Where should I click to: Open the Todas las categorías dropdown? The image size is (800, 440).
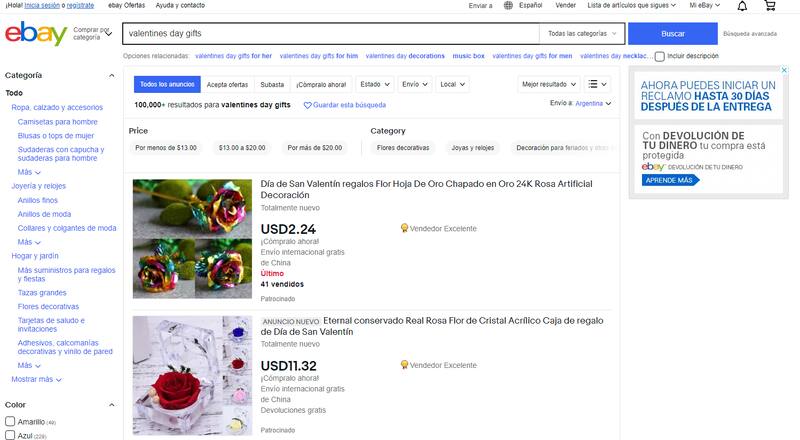click(582, 34)
